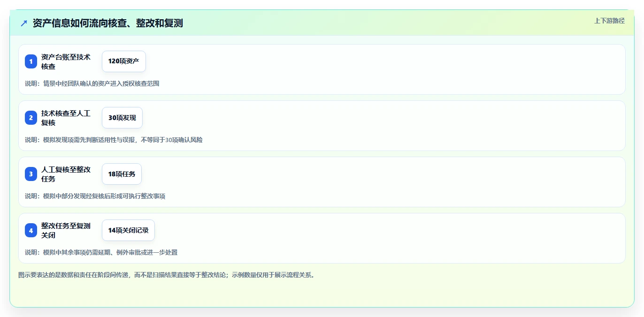The height and width of the screenshot is (317, 644).
Task: Click the footer note starting 图示要表达的是
Action: [168, 275]
